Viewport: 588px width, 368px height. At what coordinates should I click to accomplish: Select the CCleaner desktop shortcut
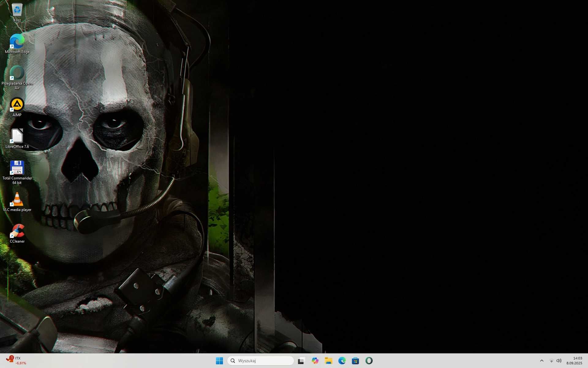17,234
